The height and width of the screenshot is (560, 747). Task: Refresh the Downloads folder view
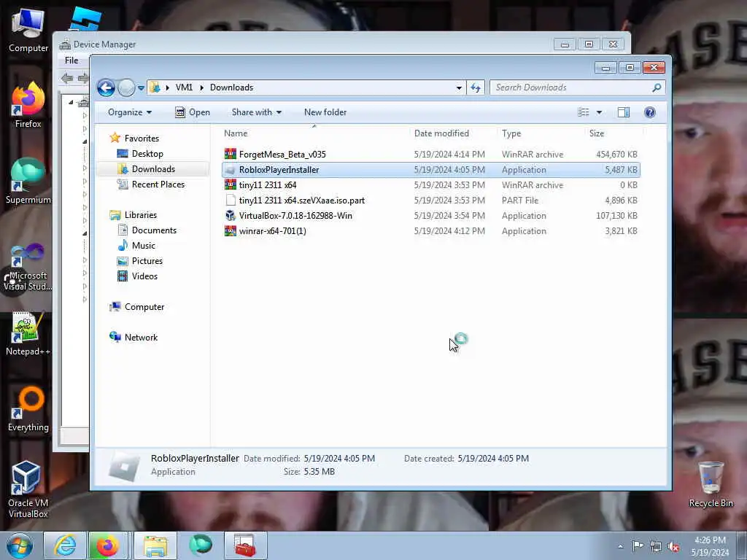tap(476, 87)
